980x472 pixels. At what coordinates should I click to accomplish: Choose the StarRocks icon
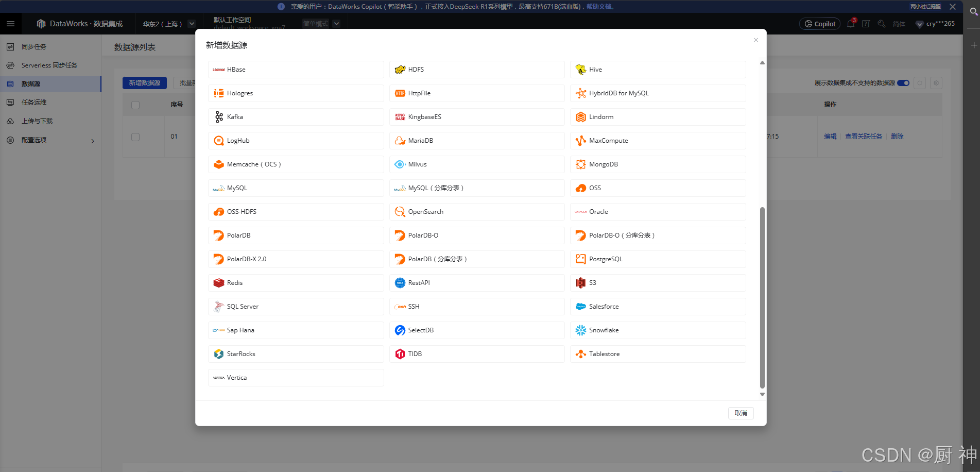point(219,354)
